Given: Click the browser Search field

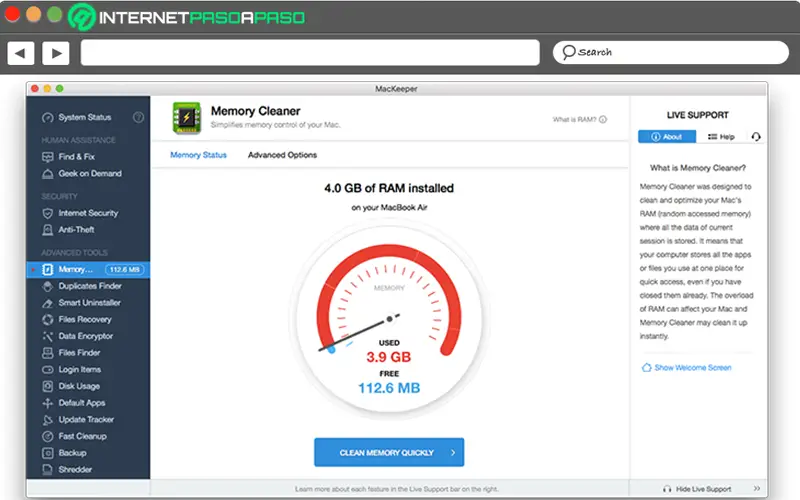Looking at the screenshot, I should [x=670, y=53].
